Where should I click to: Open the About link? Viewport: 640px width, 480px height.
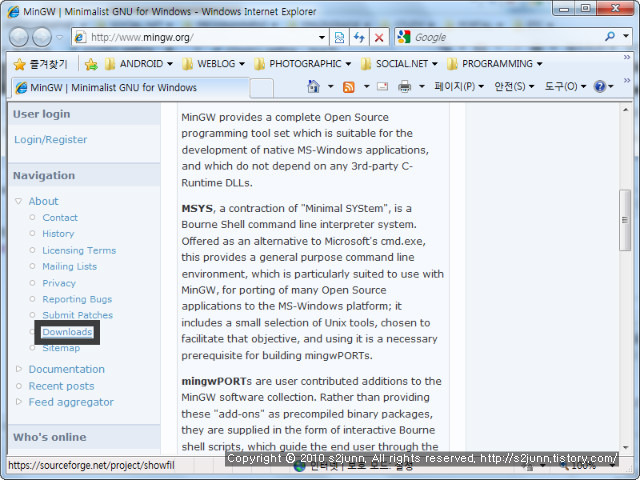coord(43,201)
